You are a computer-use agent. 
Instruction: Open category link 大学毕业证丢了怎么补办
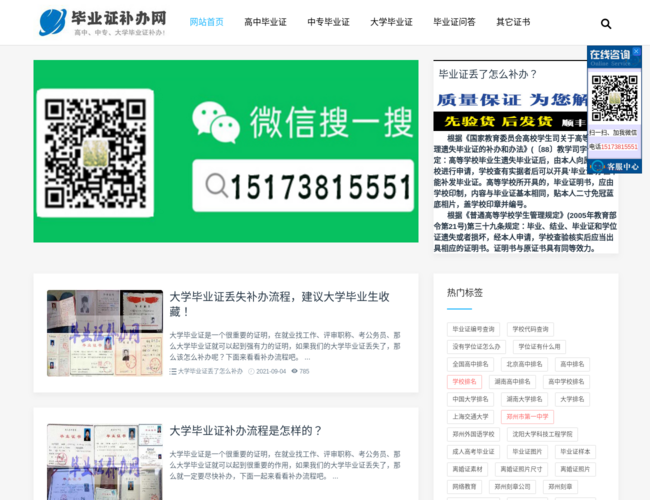tap(210, 371)
